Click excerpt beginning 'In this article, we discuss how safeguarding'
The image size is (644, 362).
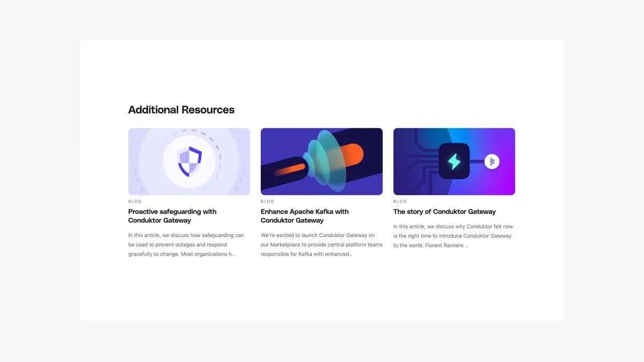point(186,245)
